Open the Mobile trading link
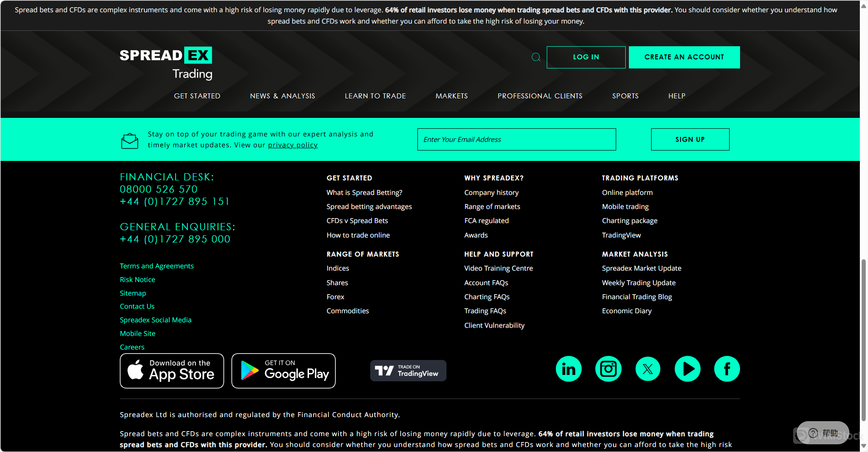 pos(625,207)
